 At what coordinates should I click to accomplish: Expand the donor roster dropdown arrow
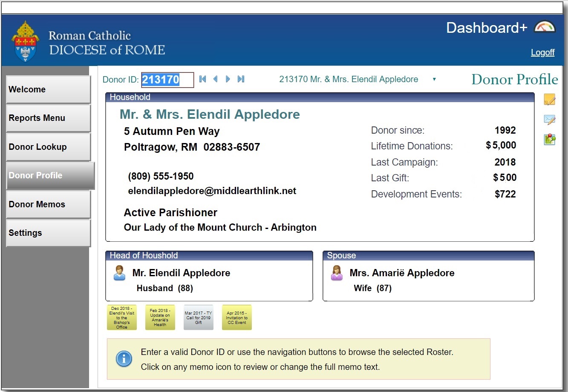(x=434, y=79)
